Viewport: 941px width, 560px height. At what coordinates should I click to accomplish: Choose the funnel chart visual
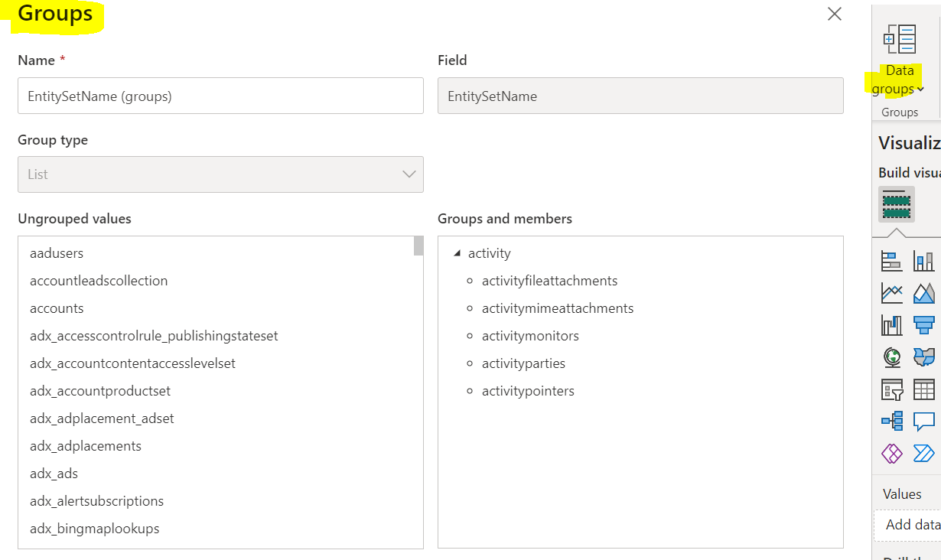pos(924,325)
